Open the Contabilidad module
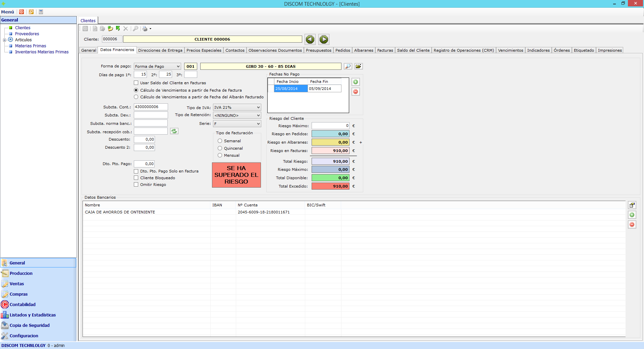644x349 pixels. click(22, 304)
